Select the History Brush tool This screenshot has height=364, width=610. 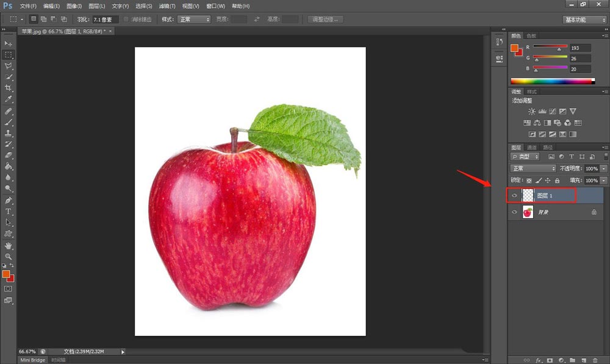(8, 145)
